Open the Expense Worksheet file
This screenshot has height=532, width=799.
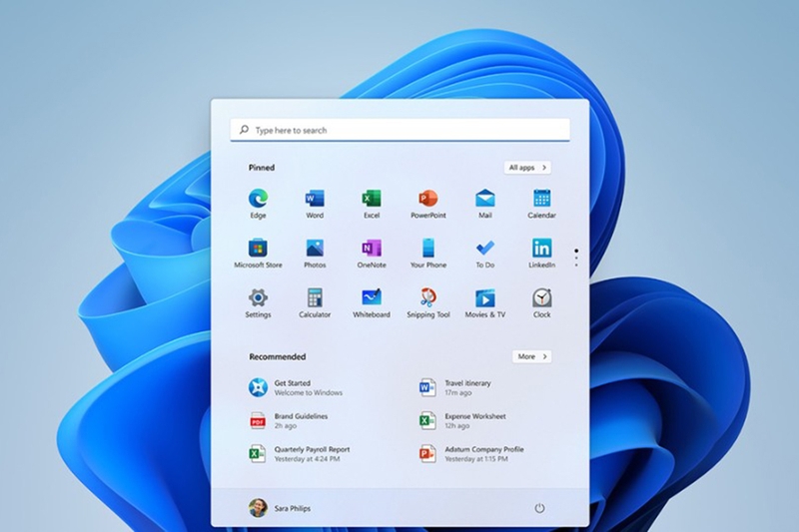[x=462, y=421]
